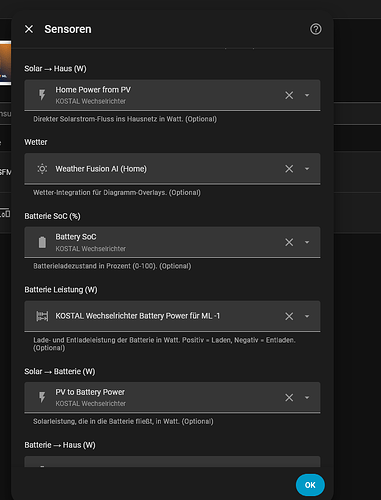Click the 'Wetter-Integration für Diagramm-Overlays' hint text
Viewport: 381px width, 500px height.
pos(117,192)
